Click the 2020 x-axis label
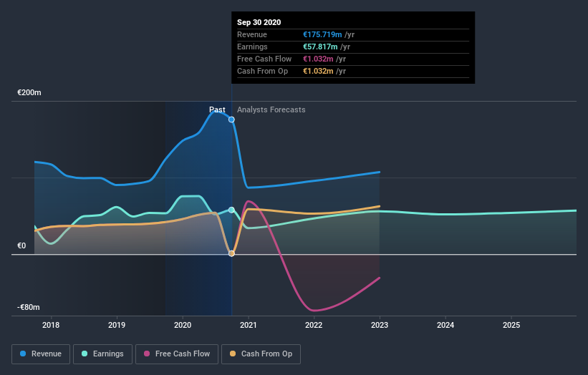Image resolution: width=588 pixels, height=375 pixels. tap(183, 325)
